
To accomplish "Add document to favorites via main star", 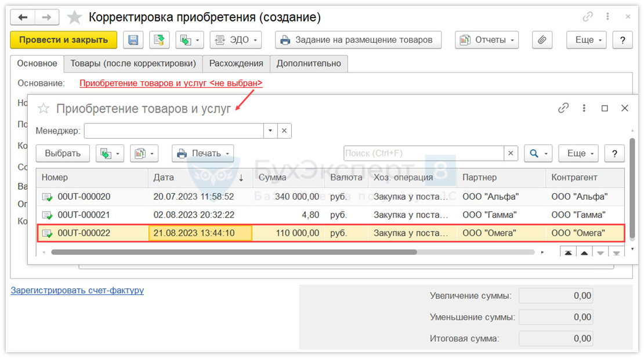I will coord(74,17).
